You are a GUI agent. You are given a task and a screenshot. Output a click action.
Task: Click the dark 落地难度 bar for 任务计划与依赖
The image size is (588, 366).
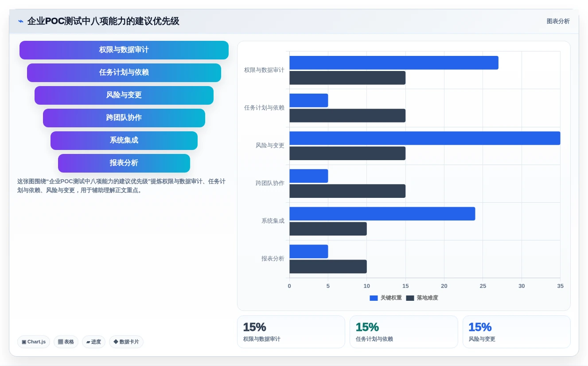click(x=347, y=116)
